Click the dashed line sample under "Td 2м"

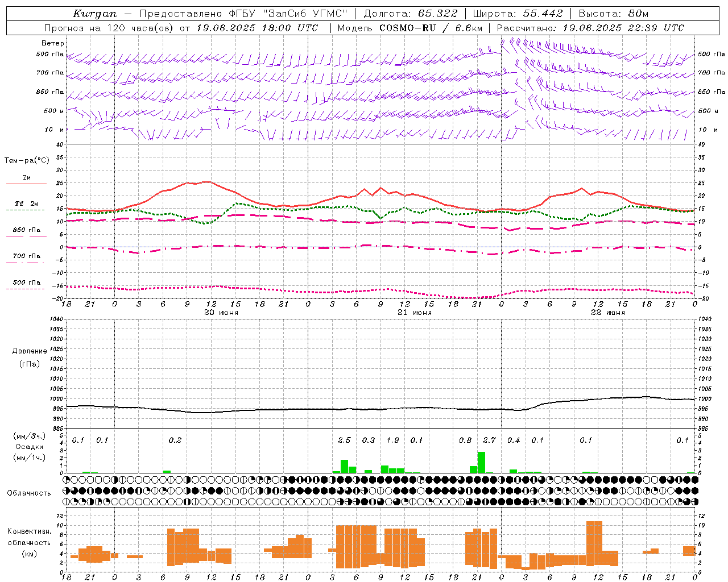pos(25,210)
